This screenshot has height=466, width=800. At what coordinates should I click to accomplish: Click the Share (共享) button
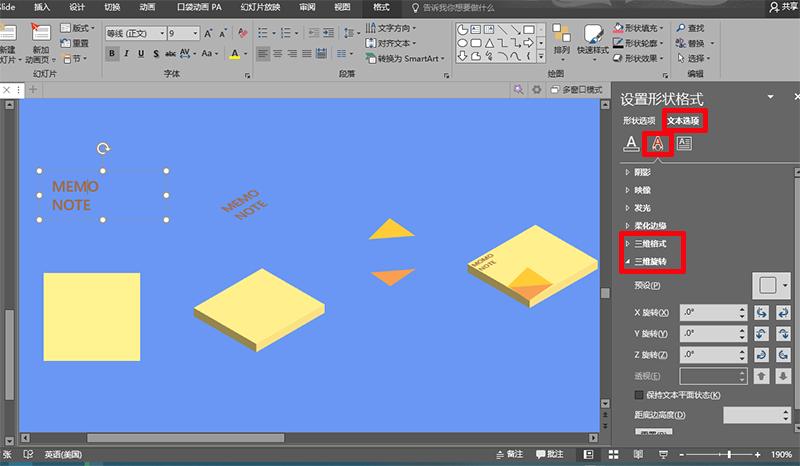pos(783,7)
